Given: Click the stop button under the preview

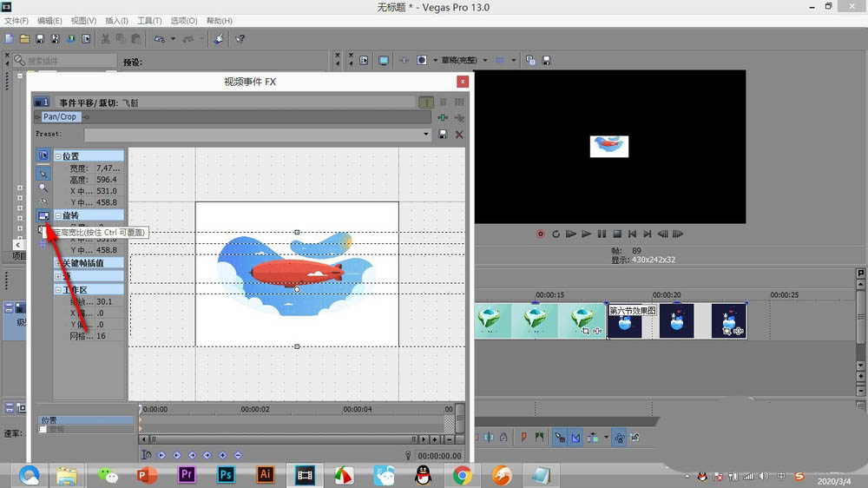Looking at the screenshot, I should pos(617,234).
